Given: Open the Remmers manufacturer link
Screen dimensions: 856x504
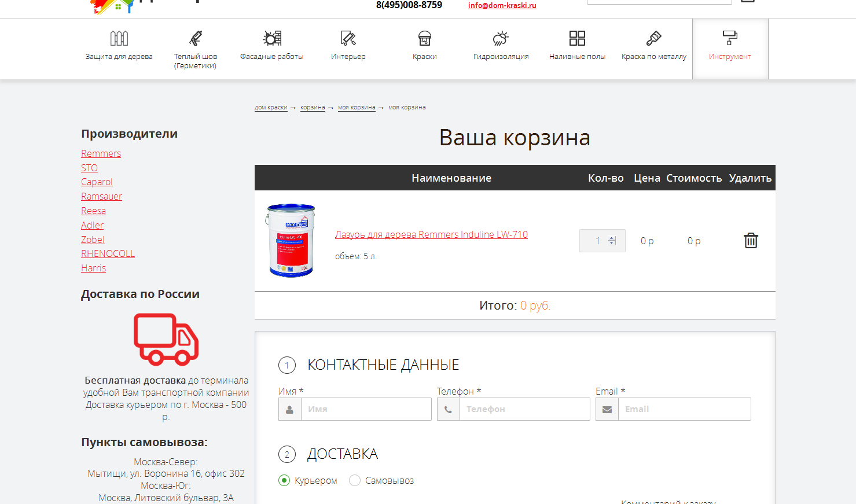Looking at the screenshot, I should [101, 153].
